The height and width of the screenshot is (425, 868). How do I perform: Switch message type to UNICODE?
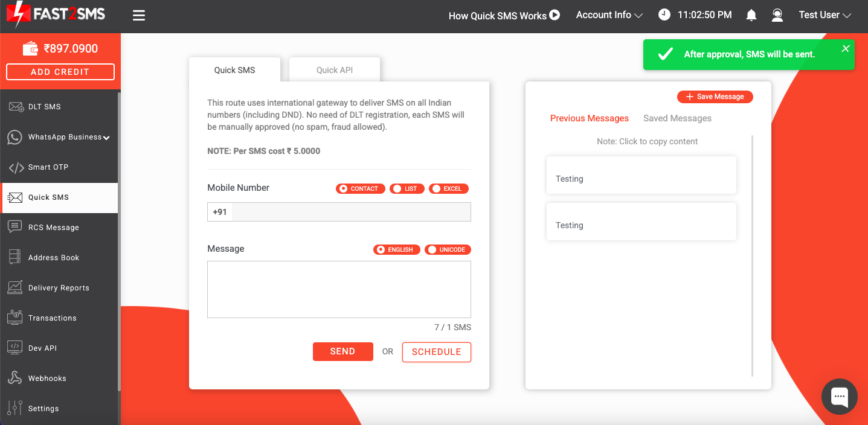[x=448, y=250]
